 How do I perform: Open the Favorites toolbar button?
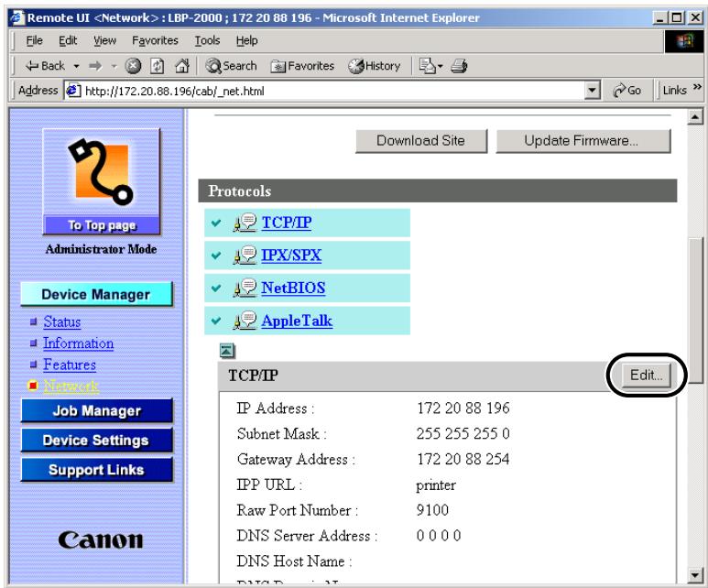pyautogui.click(x=302, y=66)
